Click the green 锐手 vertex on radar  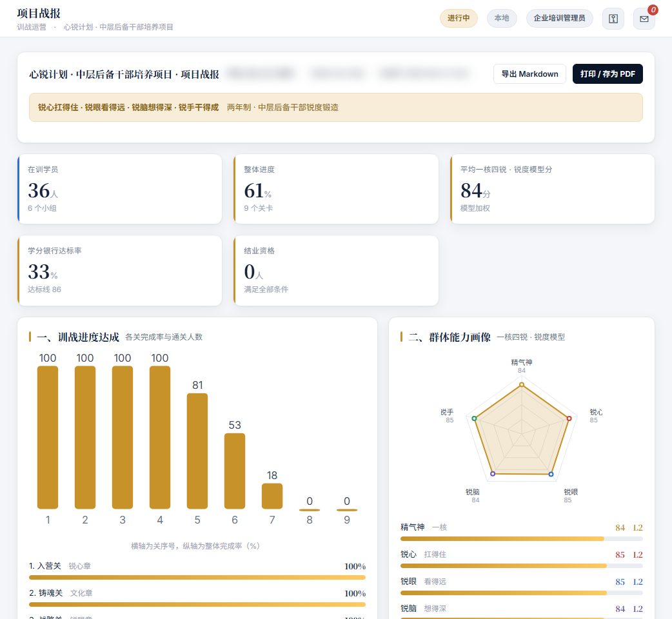click(474, 418)
